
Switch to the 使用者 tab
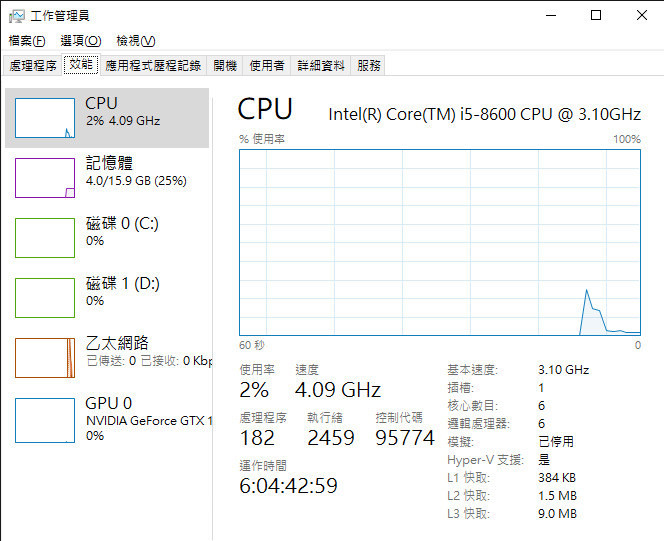point(267,65)
